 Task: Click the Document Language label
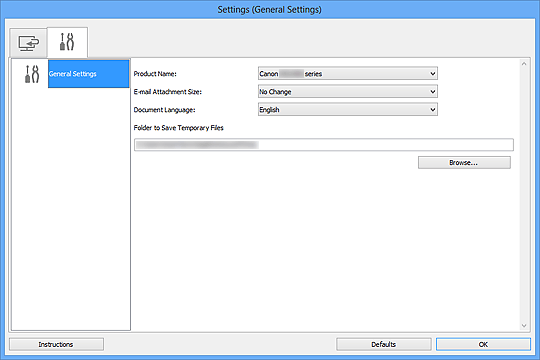coord(164,110)
